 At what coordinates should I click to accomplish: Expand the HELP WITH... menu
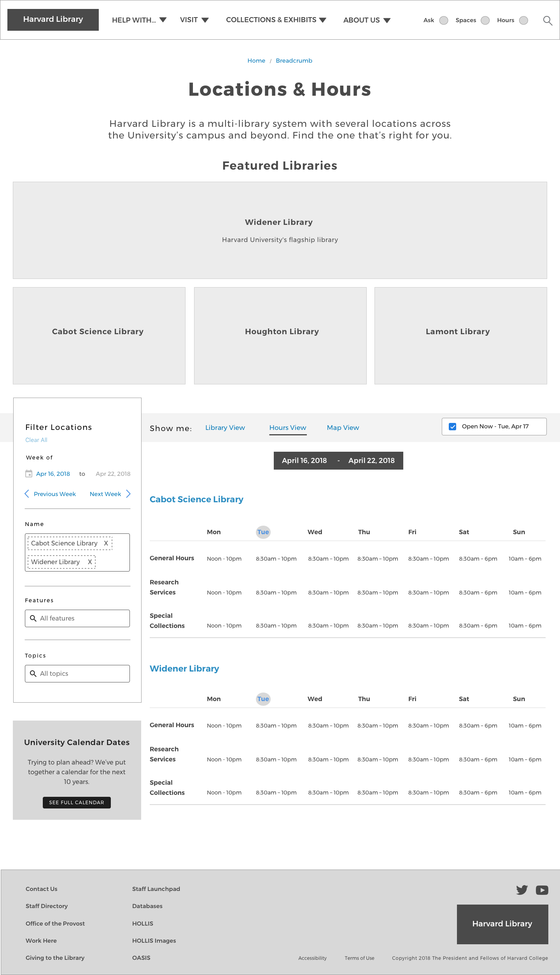coord(139,20)
